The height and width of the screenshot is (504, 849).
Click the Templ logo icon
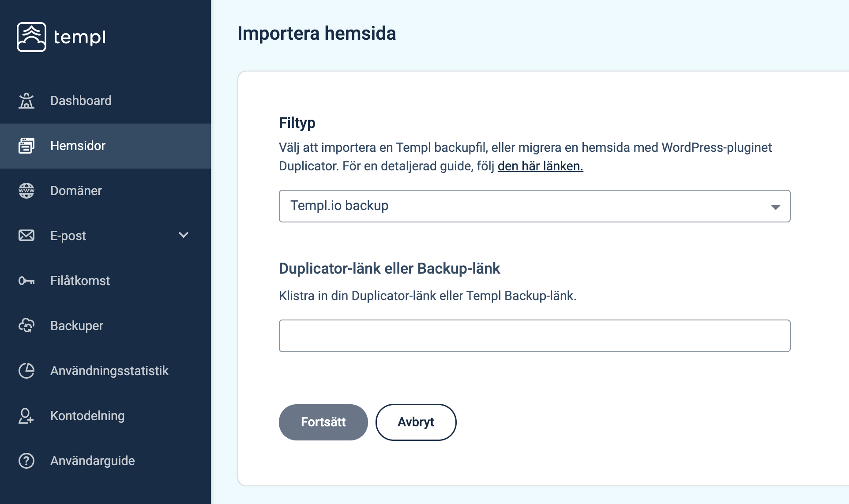pyautogui.click(x=31, y=37)
